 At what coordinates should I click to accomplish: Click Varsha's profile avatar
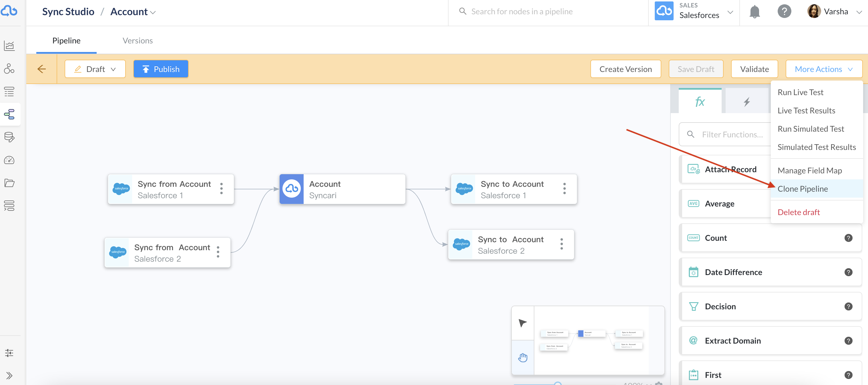[814, 11]
